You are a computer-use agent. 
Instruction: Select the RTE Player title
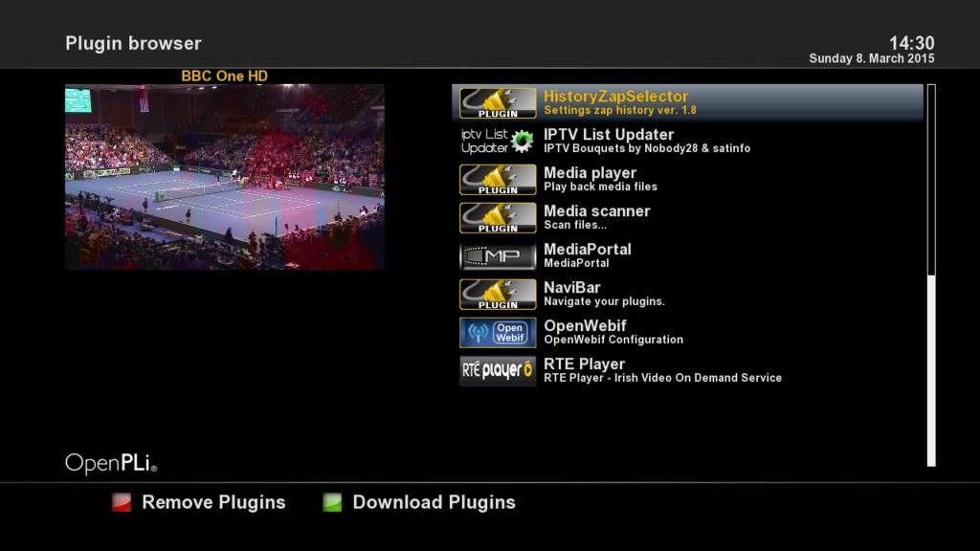click(584, 364)
